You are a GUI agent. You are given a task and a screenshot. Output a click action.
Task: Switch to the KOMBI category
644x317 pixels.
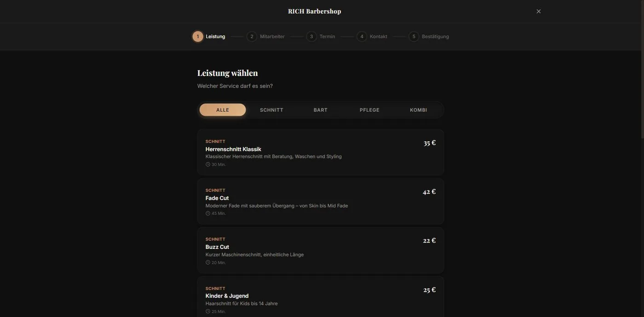click(x=419, y=110)
